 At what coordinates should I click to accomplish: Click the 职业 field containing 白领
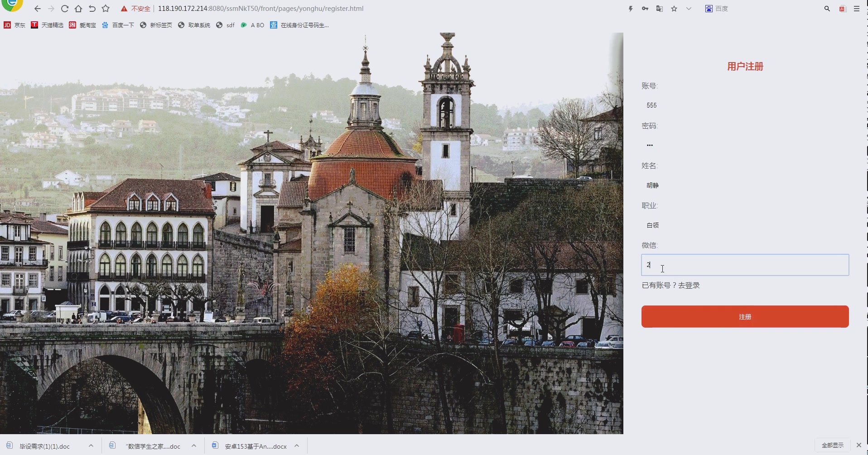(745, 225)
